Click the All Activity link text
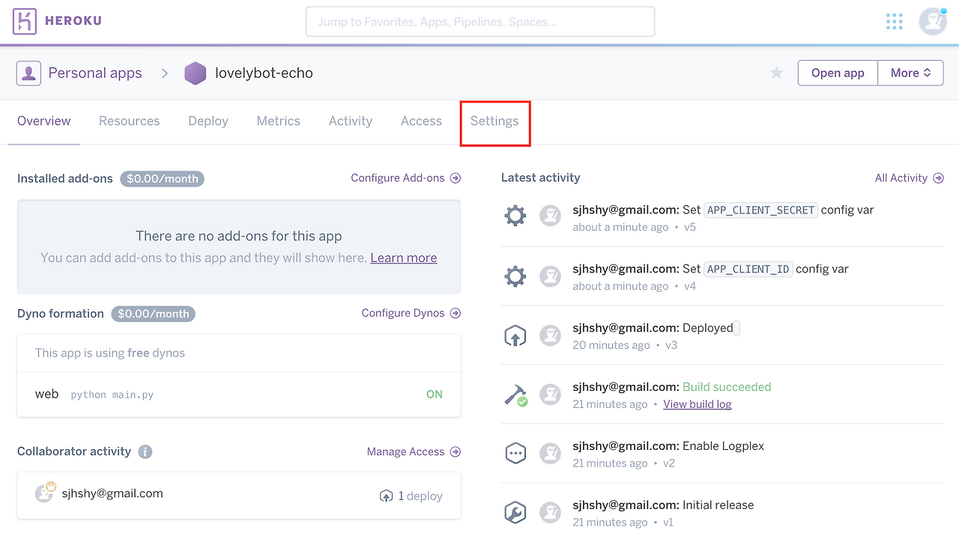This screenshot has width=959, height=560. point(901,178)
